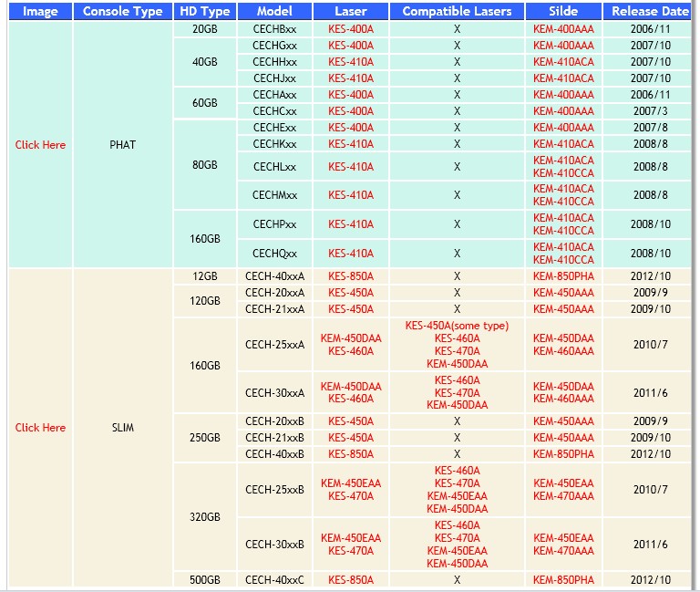Viewport: 700px width, 592px height.
Task: Select 2011/6 release date in CECH-30xxB row
Action: (x=647, y=545)
